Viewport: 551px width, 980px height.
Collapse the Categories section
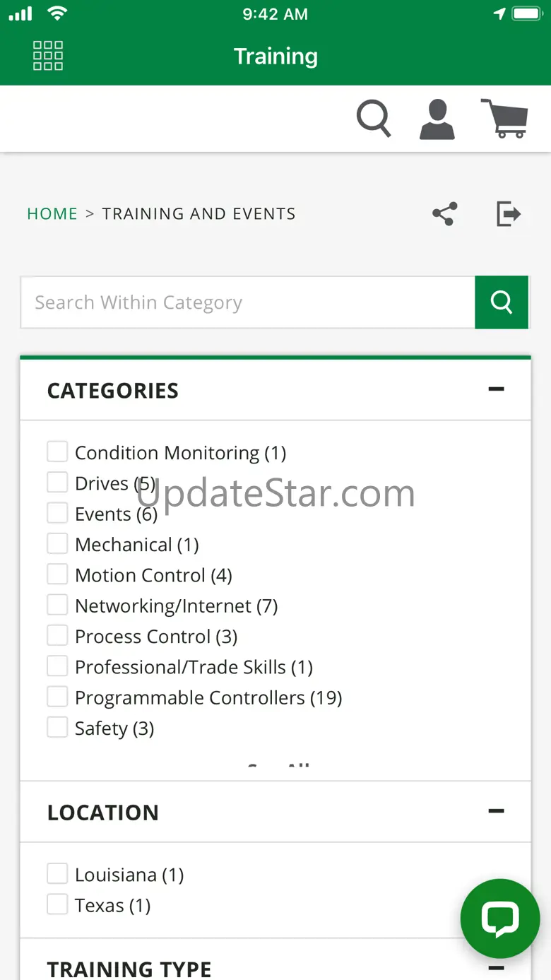pos(497,389)
